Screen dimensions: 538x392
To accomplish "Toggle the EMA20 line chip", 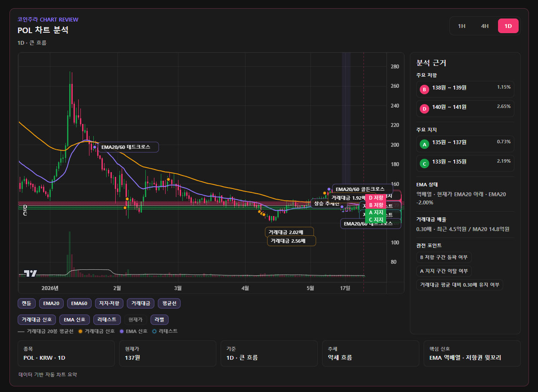I will (x=51, y=303).
